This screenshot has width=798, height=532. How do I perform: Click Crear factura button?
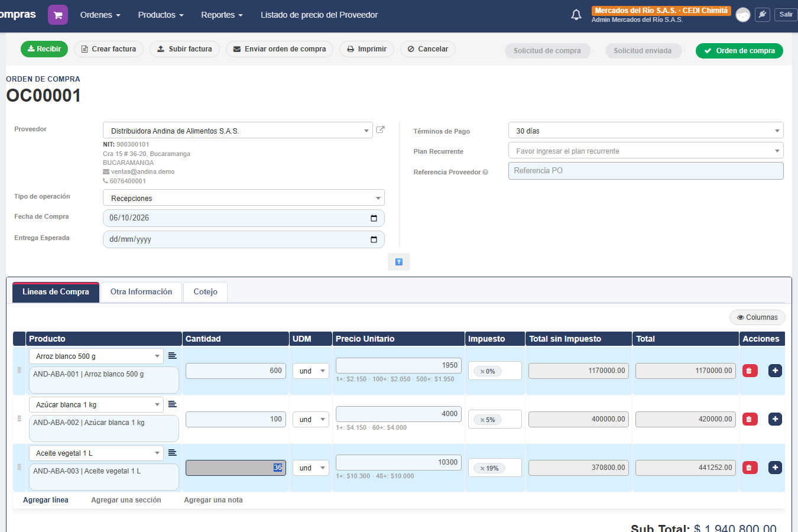point(109,49)
